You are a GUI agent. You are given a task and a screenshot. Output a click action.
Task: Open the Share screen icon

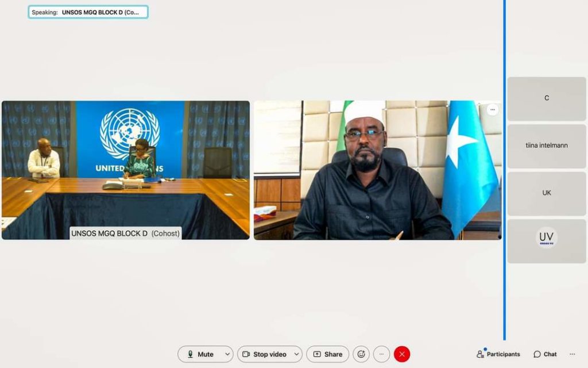tap(316, 354)
